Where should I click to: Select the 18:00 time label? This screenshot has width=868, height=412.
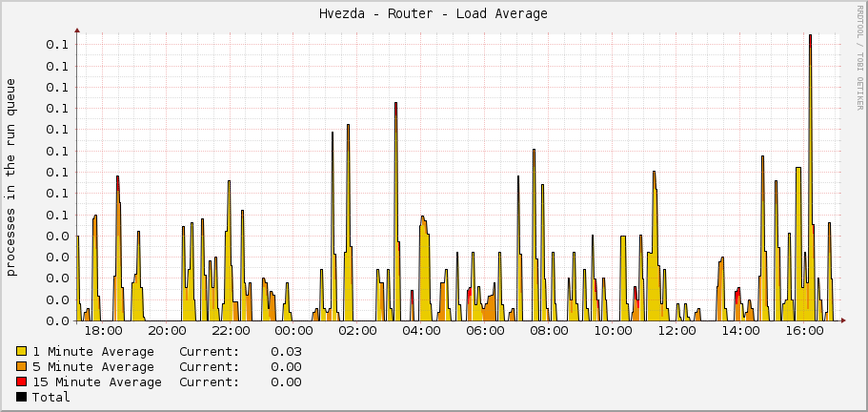click(103, 332)
